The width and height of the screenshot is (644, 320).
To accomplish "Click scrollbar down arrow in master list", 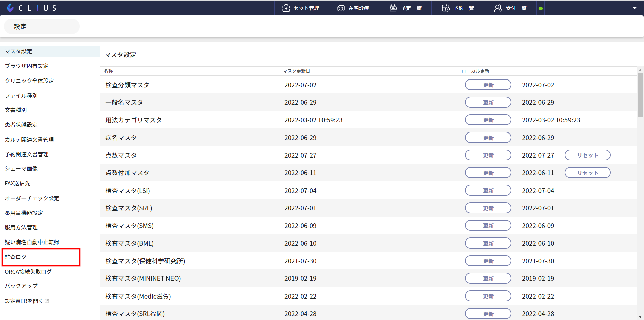I will pos(640,316).
